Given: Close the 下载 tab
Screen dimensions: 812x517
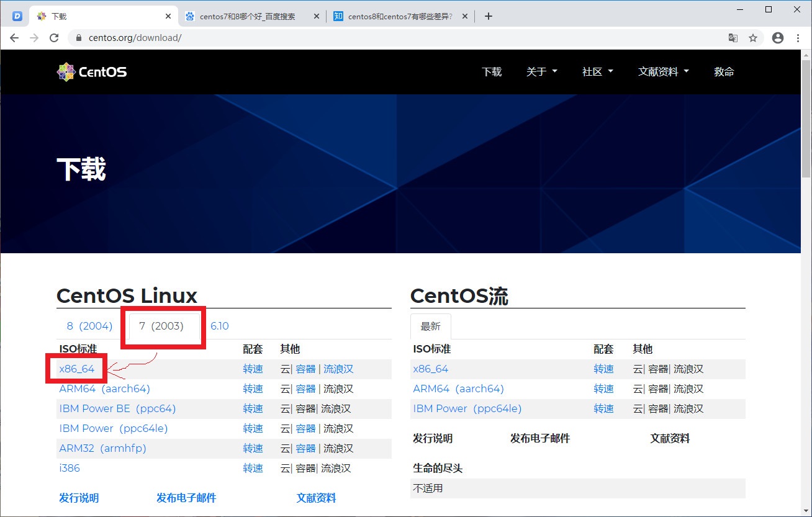Looking at the screenshot, I should click(168, 16).
